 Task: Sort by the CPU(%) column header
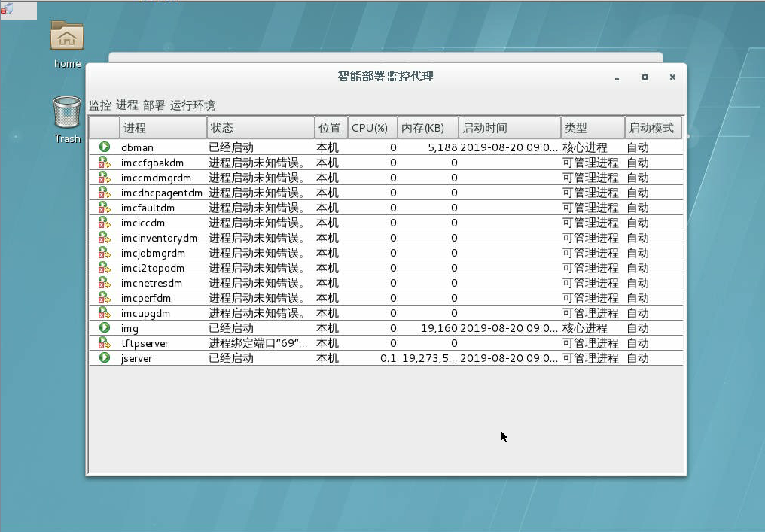pos(373,128)
